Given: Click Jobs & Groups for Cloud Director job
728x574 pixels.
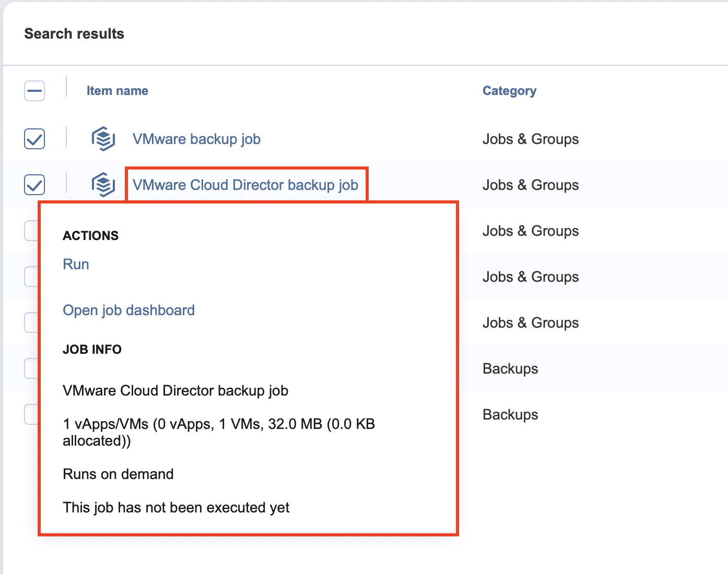Looking at the screenshot, I should pyautogui.click(x=531, y=185).
